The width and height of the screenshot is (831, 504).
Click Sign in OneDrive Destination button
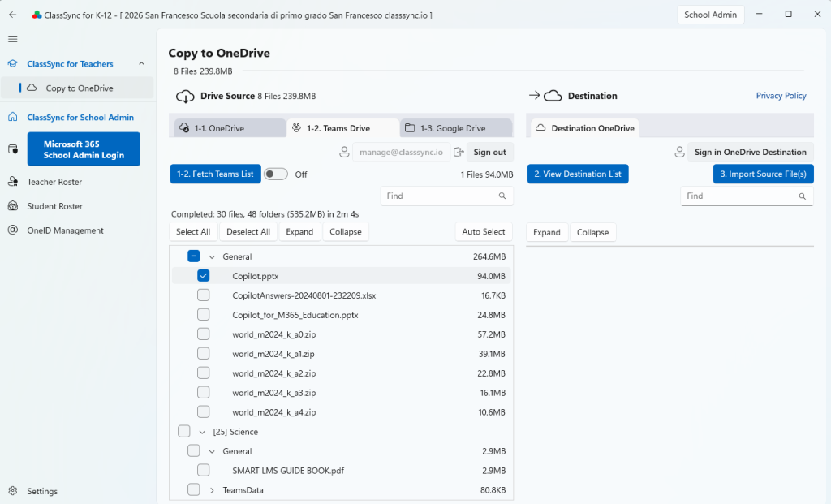(751, 152)
